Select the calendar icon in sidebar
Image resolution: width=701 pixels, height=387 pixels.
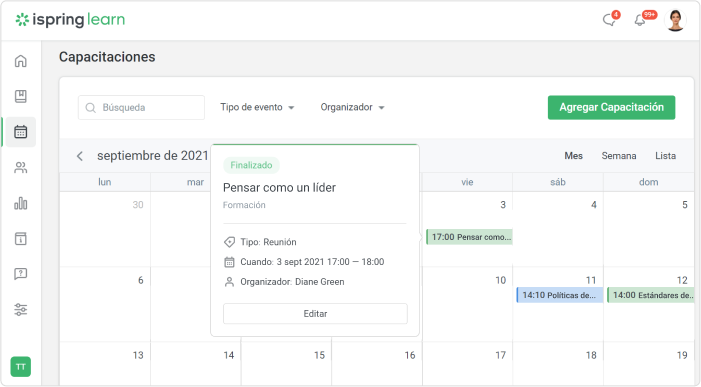21,132
